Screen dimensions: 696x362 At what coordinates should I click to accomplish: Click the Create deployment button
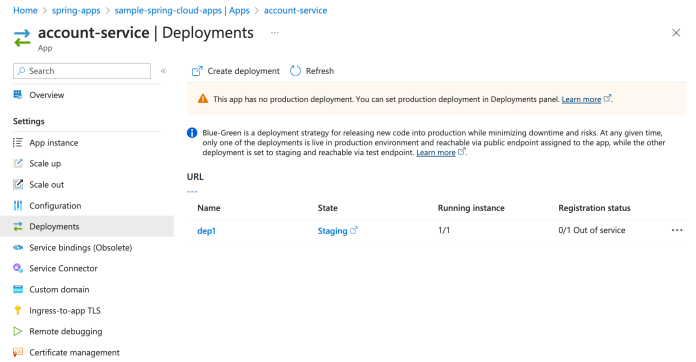tap(236, 71)
